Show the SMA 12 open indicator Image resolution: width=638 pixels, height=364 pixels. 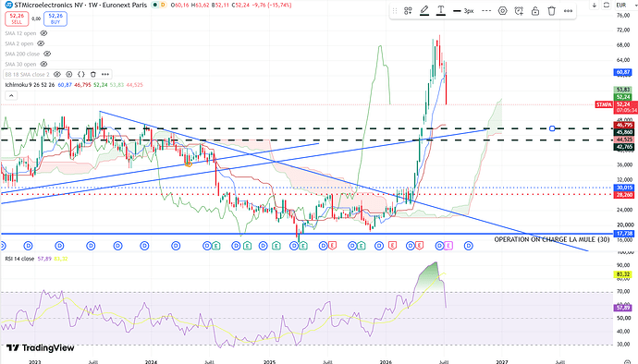pos(43,33)
